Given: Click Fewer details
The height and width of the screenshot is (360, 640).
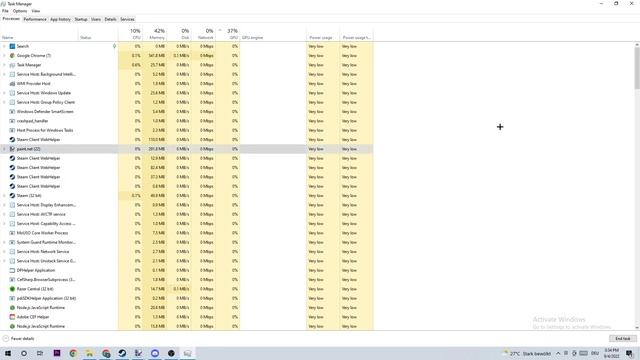Looking at the screenshot, I should (x=18, y=339).
